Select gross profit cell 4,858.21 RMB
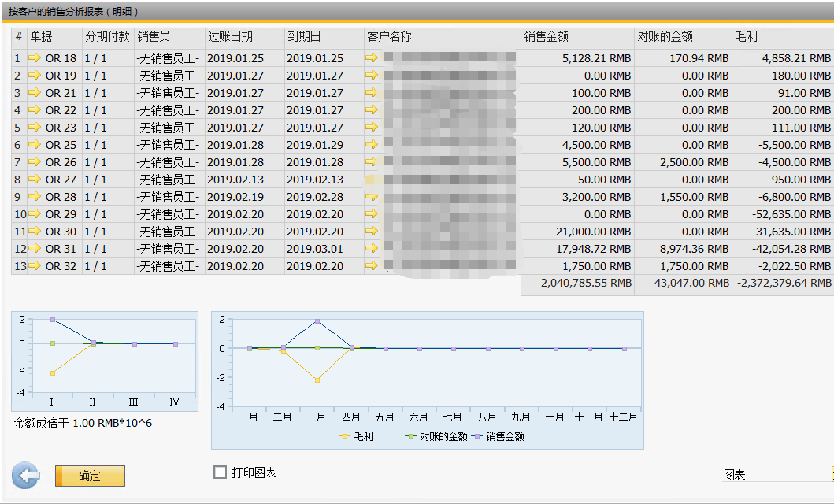 tap(783, 58)
